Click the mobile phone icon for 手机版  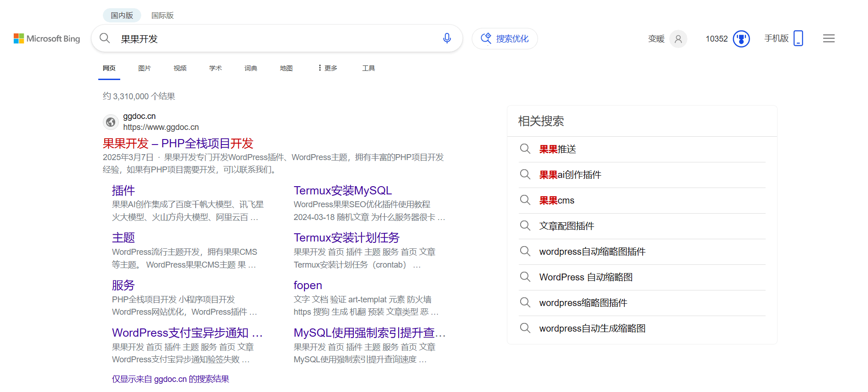pyautogui.click(x=799, y=38)
